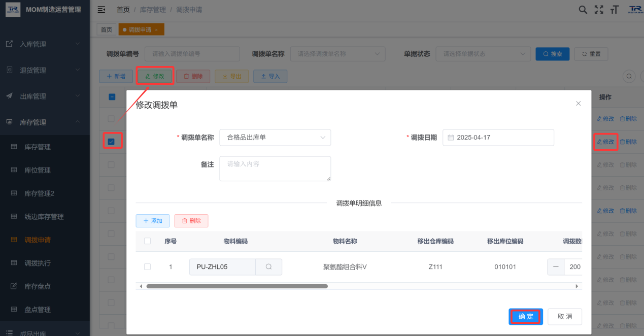Screen dimensions: 644x336
Task: Click the red 删除 button beside 导出
Action: click(193, 76)
